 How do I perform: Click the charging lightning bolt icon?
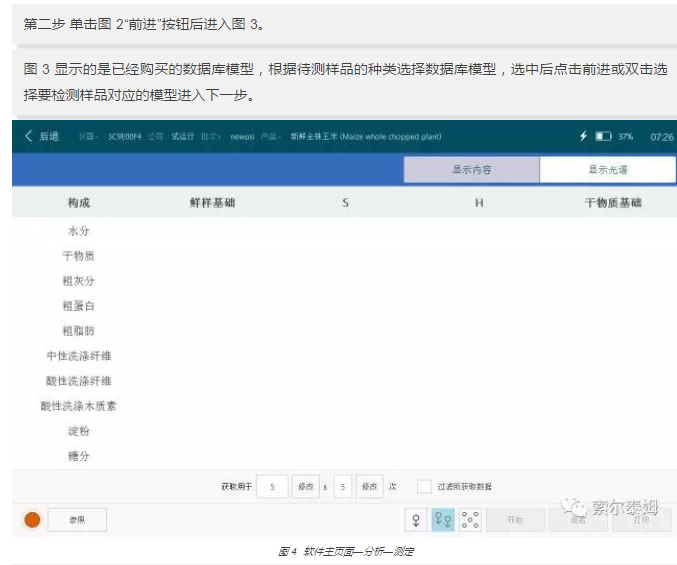click(x=584, y=136)
